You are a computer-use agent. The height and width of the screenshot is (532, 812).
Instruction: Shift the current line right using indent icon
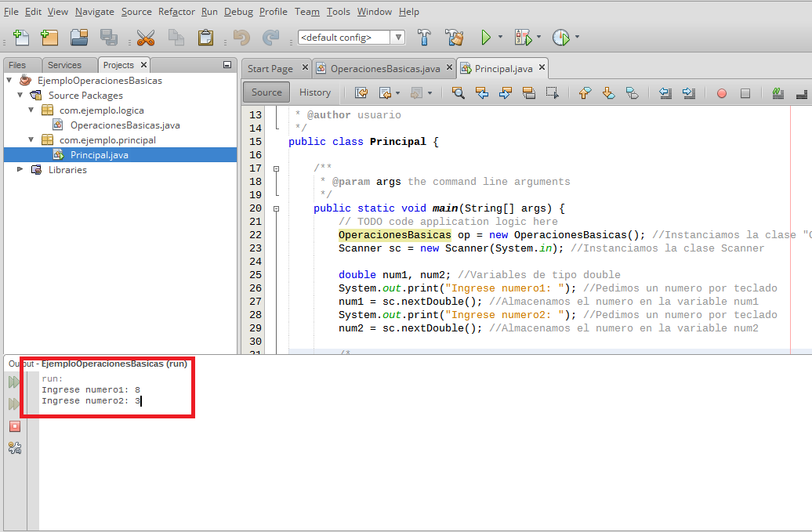point(690,92)
